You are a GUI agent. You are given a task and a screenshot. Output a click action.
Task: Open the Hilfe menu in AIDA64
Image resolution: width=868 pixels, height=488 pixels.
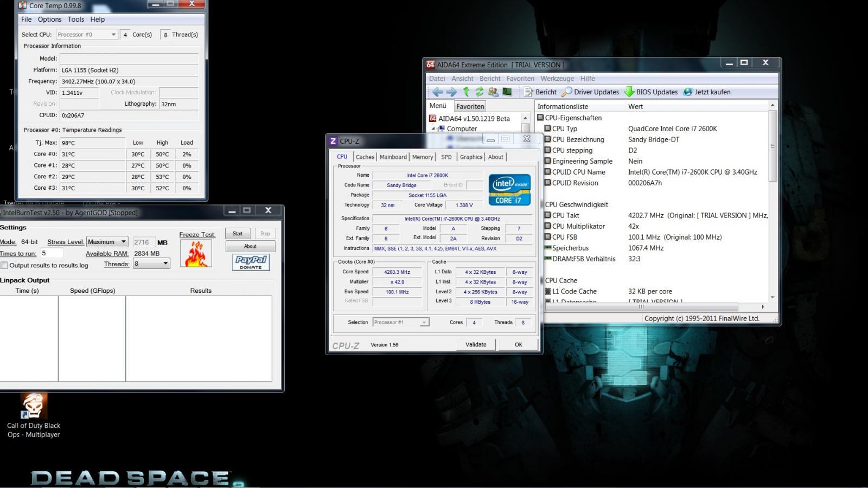click(588, 78)
